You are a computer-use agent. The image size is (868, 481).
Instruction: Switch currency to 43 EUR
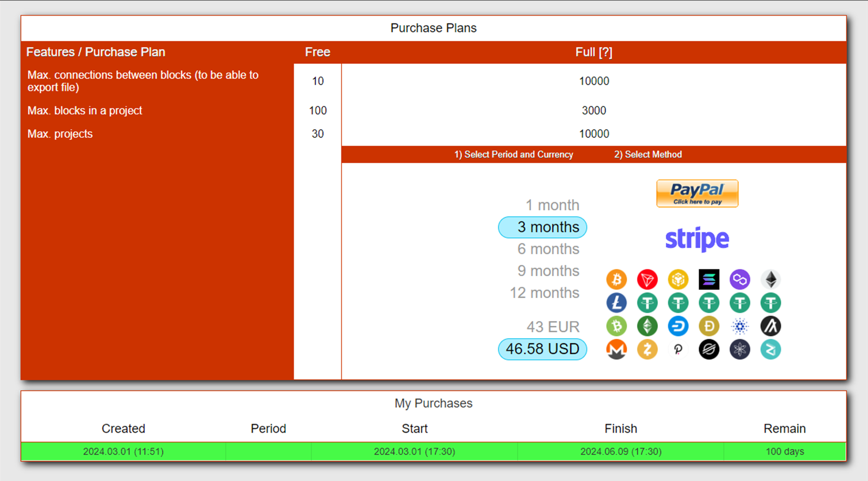tap(553, 327)
